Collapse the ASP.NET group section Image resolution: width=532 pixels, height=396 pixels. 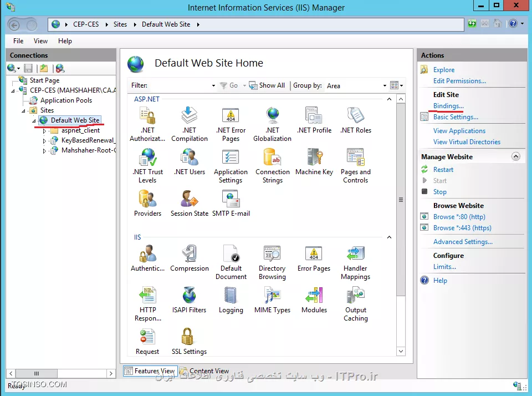coord(389,99)
